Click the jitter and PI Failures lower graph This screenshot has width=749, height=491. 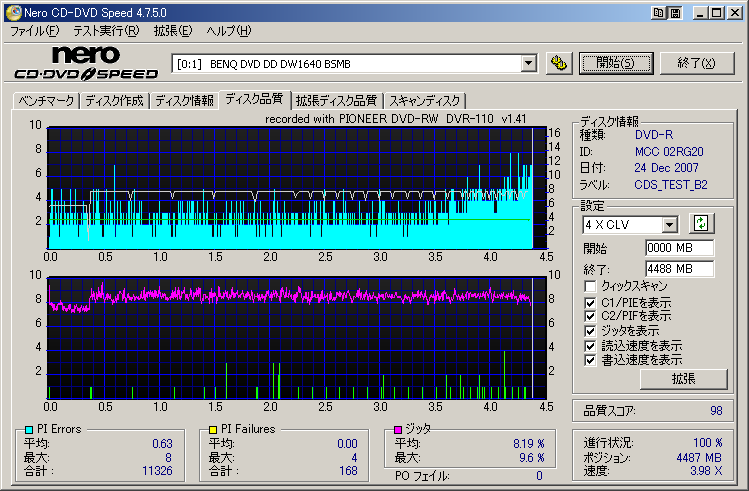point(297,338)
